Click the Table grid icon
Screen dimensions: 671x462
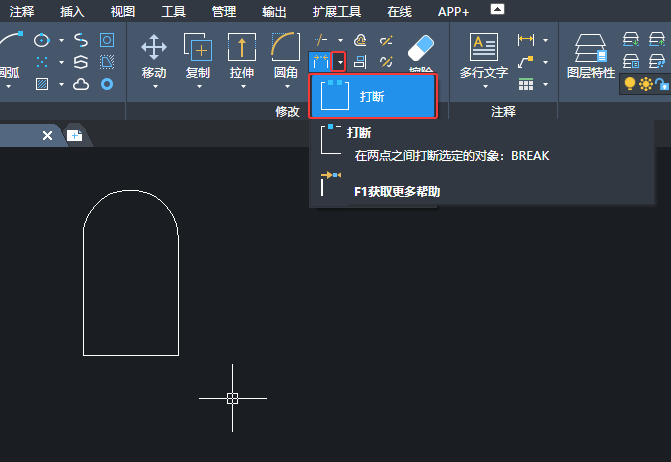point(526,84)
